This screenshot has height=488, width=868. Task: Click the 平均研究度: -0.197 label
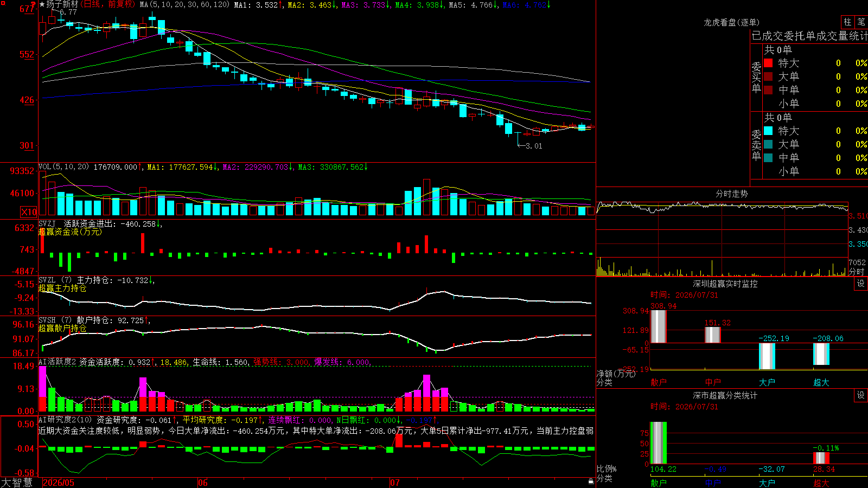click(222, 420)
